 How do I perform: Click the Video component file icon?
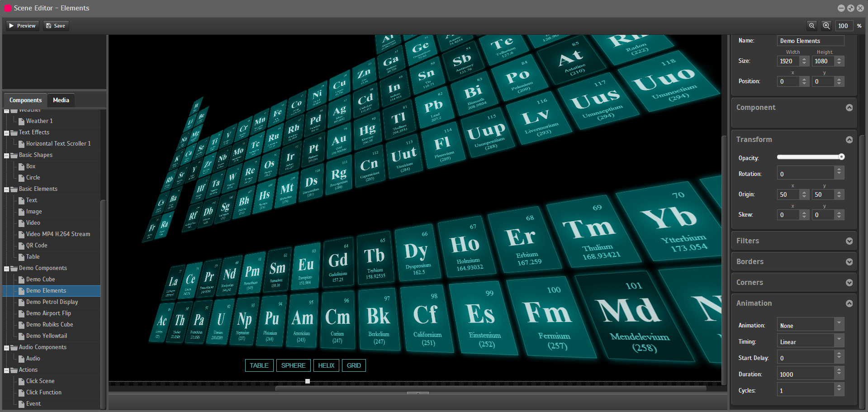pos(21,223)
